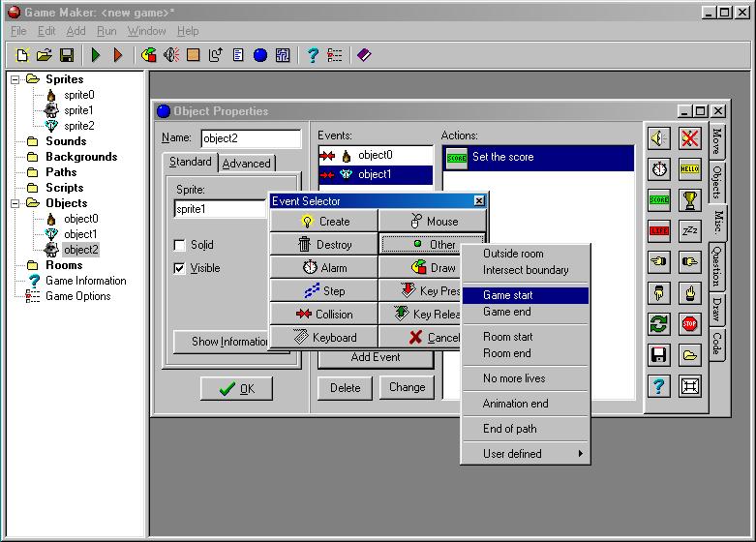Click Cancel in the Event Selector
756x542 pixels.
433,338
